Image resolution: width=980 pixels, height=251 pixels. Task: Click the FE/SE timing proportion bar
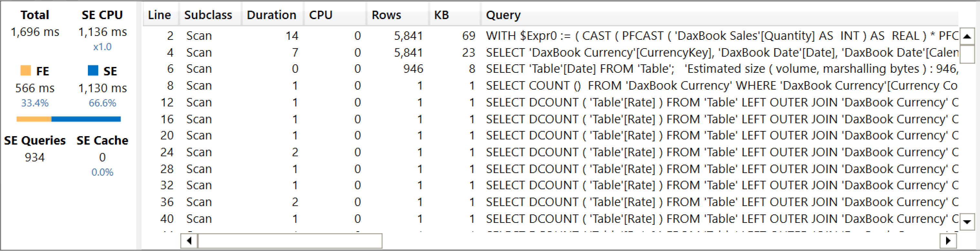(68, 119)
